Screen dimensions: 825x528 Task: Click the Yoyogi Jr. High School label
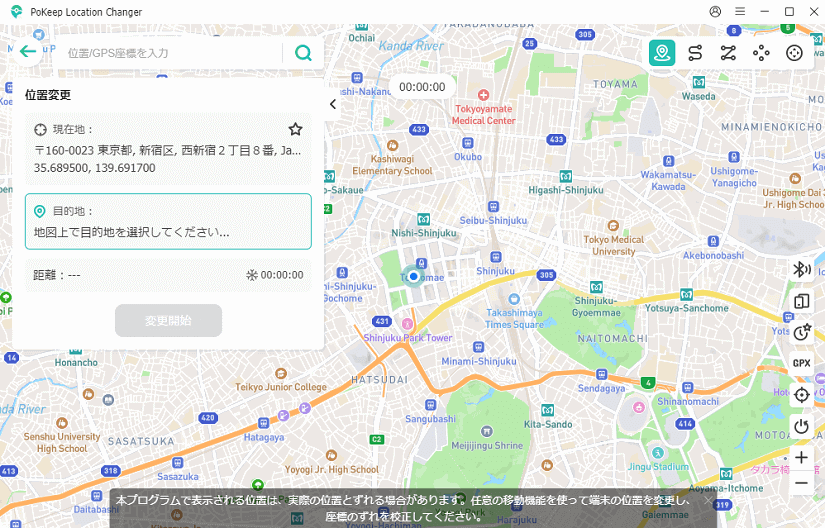tap(331, 469)
